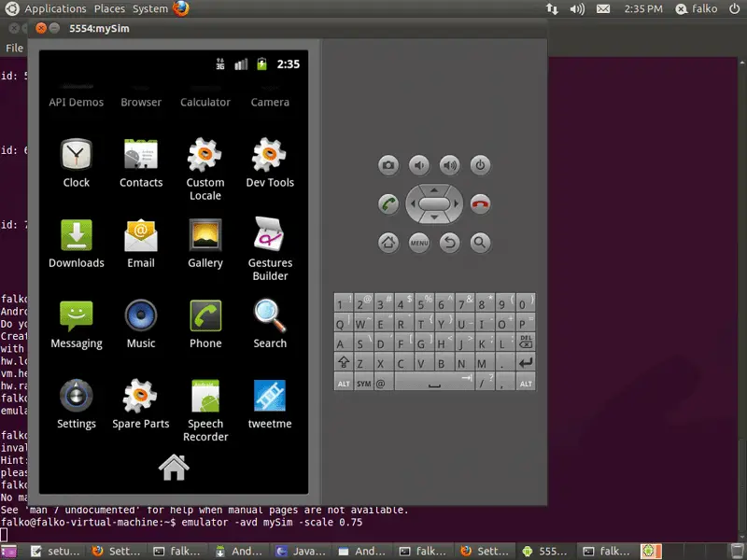Click the emulator back hardware button
Image resolution: width=747 pixels, height=560 pixels.
[449, 243]
